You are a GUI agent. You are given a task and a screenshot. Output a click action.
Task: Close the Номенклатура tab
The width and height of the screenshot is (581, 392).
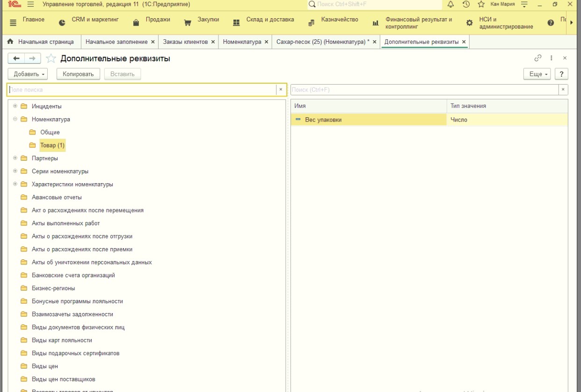(x=266, y=42)
